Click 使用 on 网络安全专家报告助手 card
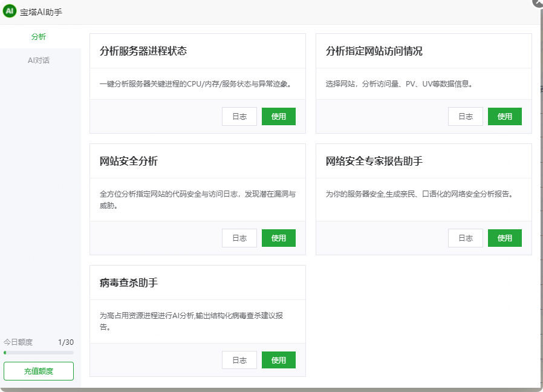 pos(504,238)
